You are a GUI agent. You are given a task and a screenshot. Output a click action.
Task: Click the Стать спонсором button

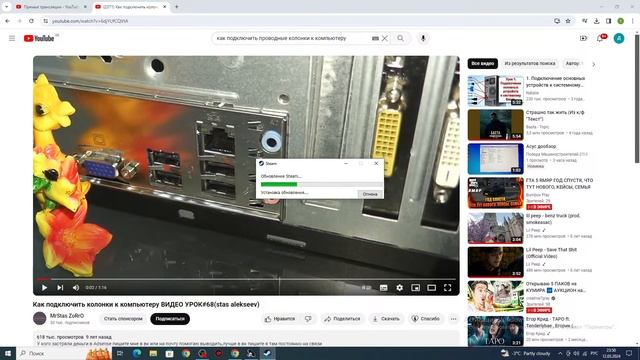click(x=123, y=318)
